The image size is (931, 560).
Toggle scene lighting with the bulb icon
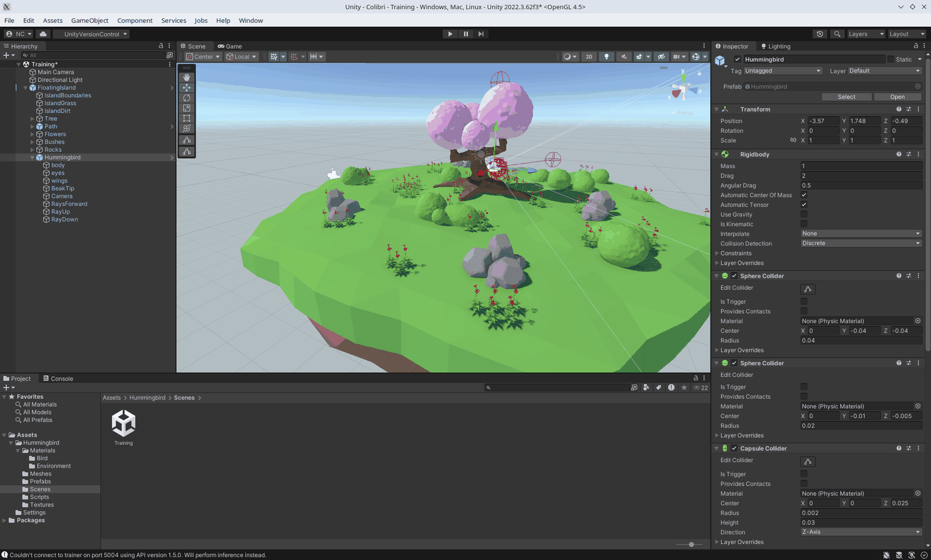coord(606,56)
